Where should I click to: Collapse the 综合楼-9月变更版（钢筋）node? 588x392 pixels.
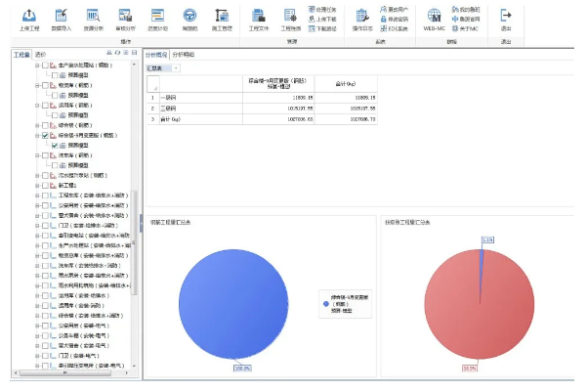37,135
